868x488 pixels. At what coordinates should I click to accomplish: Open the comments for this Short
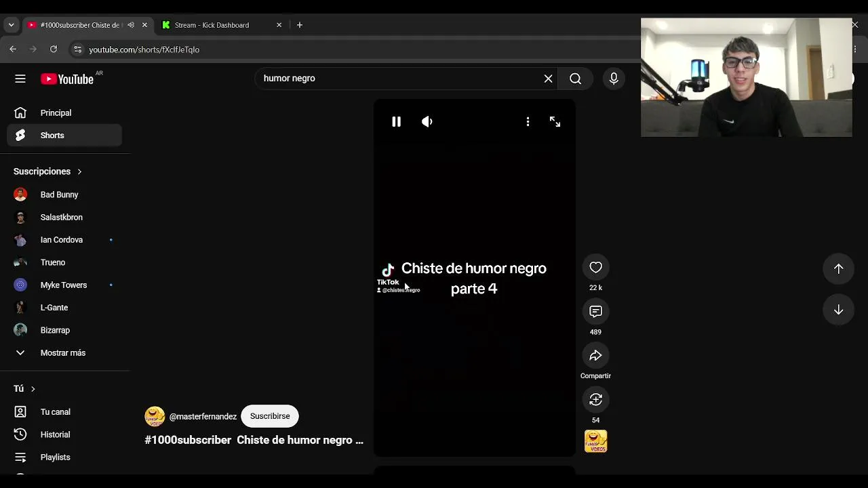595,312
